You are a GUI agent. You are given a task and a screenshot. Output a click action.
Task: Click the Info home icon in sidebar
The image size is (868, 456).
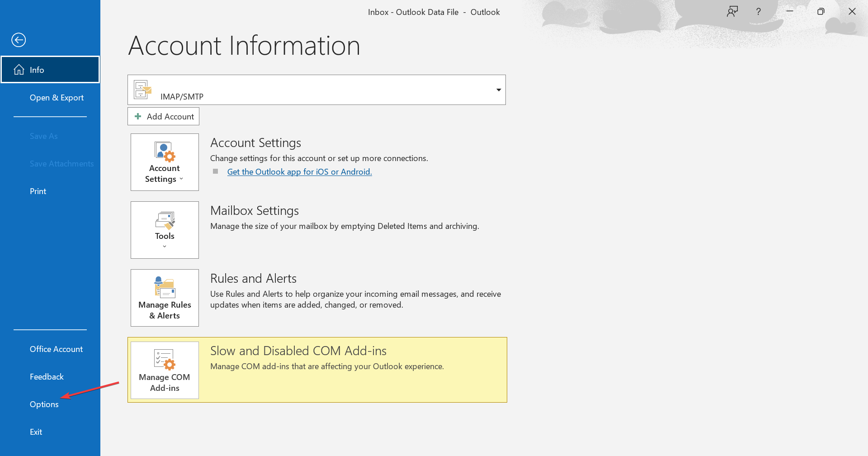[19, 69]
